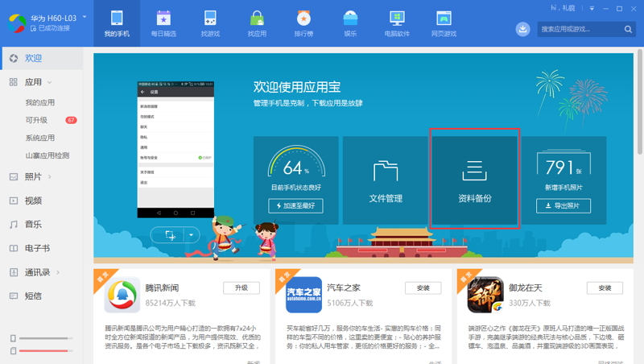Click the screenshot capture button
The image size is (644, 364).
pos(170,235)
